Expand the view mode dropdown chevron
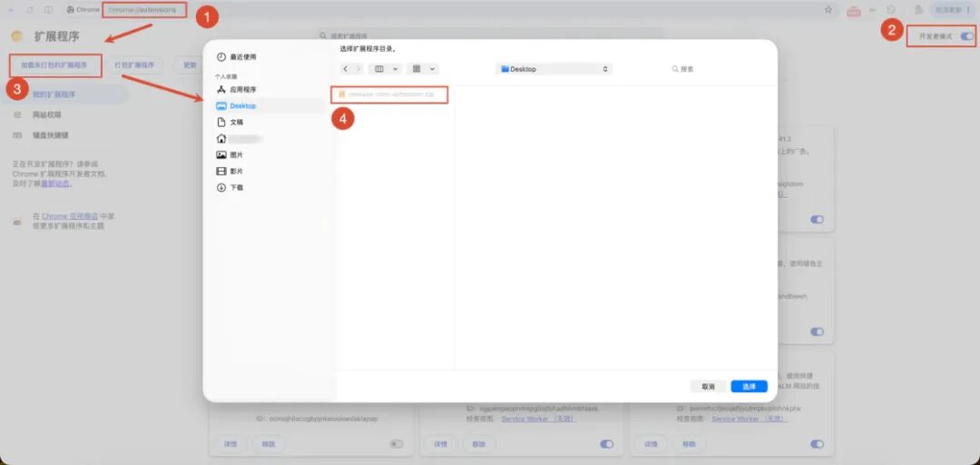 pyautogui.click(x=395, y=69)
